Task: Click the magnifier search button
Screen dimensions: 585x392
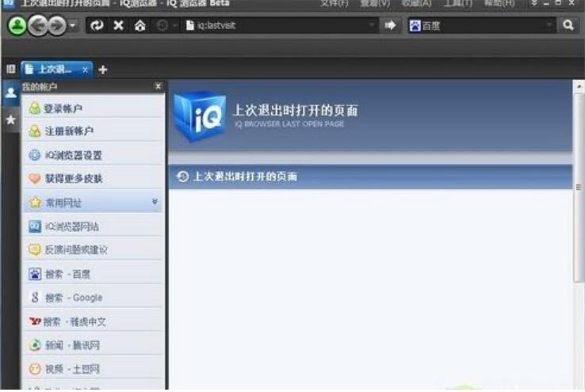Action: tap(568, 25)
